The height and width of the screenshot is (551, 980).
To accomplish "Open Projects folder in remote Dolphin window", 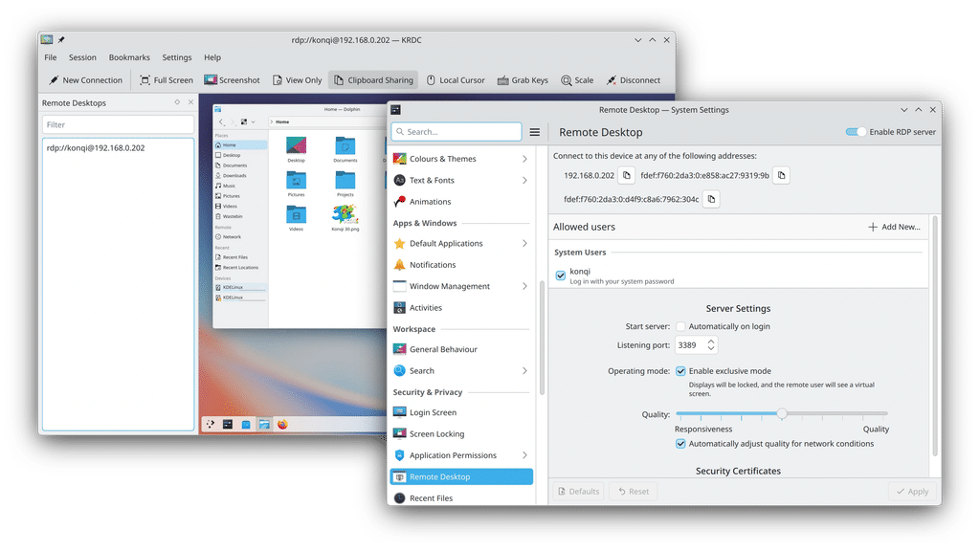I will tap(345, 184).
